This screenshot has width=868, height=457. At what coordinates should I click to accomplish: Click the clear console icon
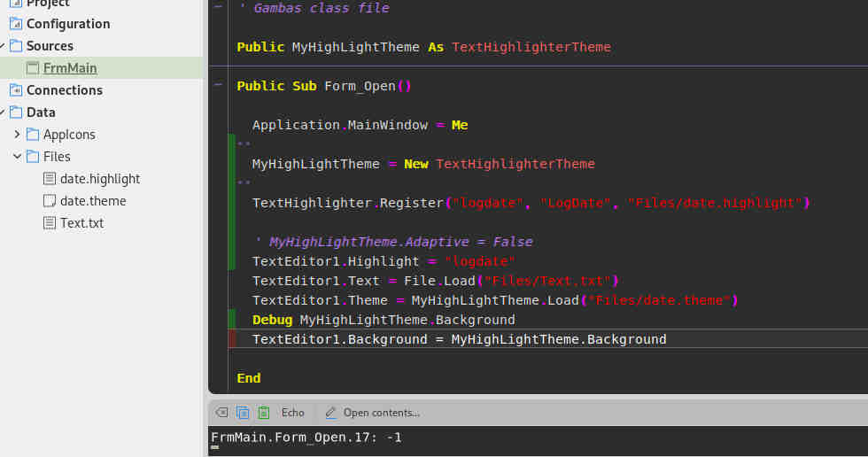click(x=221, y=413)
